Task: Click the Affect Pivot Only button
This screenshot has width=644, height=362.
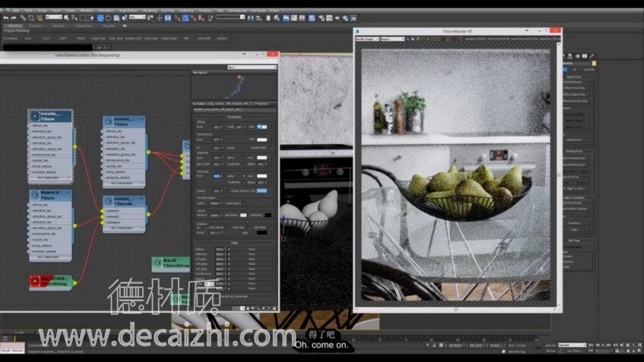Action: pos(574,88)
